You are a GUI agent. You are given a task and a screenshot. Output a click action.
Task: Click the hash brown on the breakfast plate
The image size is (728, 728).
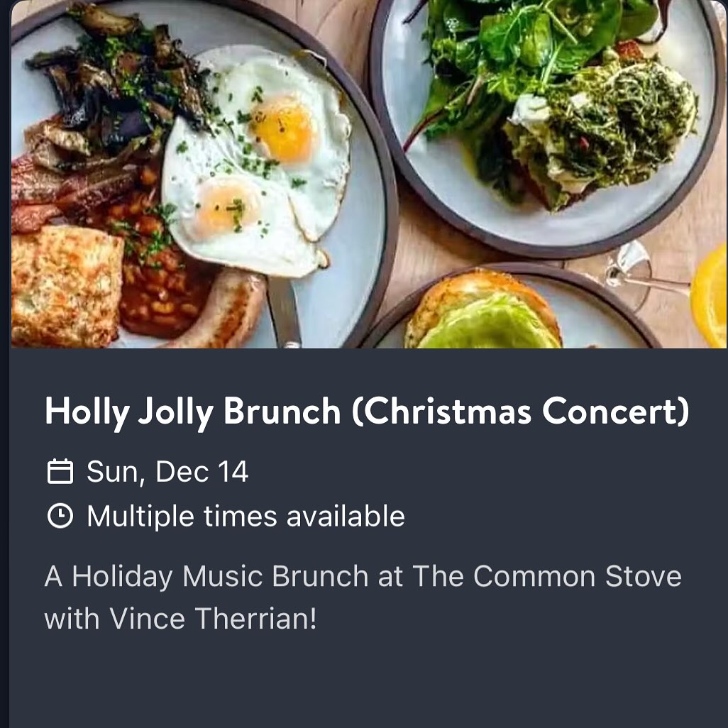click(x=64, y=287)
